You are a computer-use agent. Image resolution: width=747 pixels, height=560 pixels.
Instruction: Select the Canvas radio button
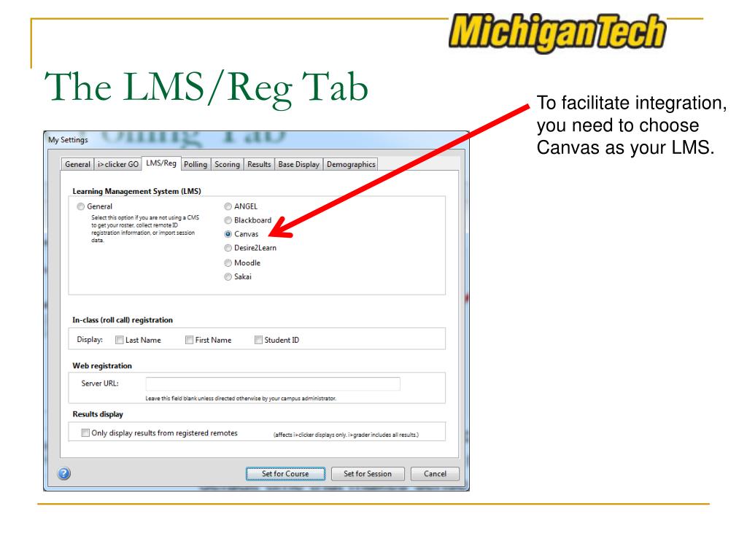228,234
